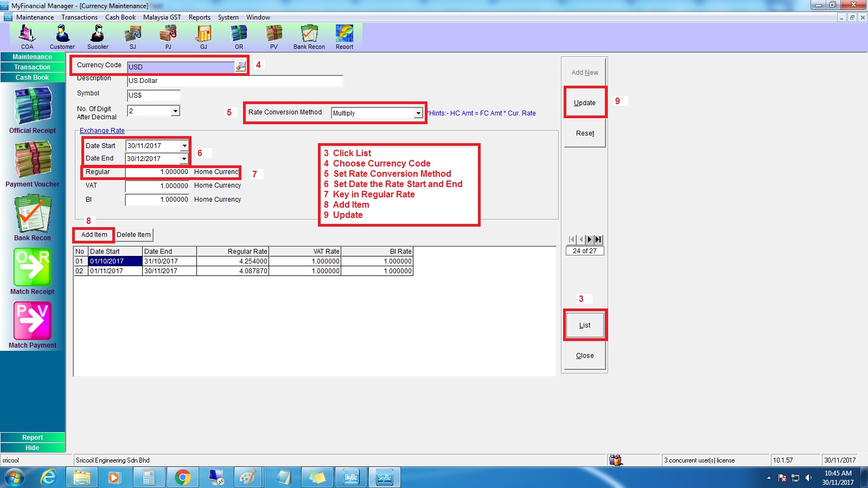
Task: Expand the No. Of Digit After Decimal dropdown
Action: point(175,111)
